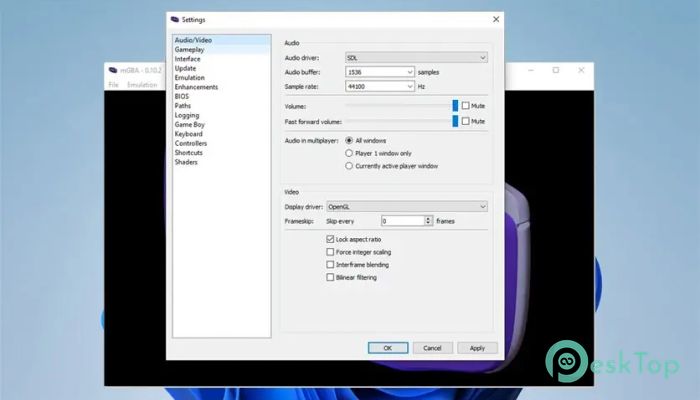Select Controllers in the sidebar
Screen dimensions: 700x400
[221, 143]
